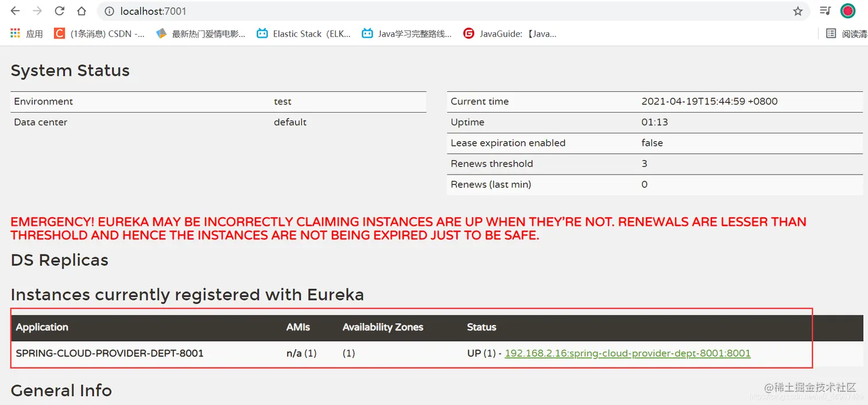Open the media control icon in toolbar
This screenshot has width=868, height=405.
click(825, 11)
